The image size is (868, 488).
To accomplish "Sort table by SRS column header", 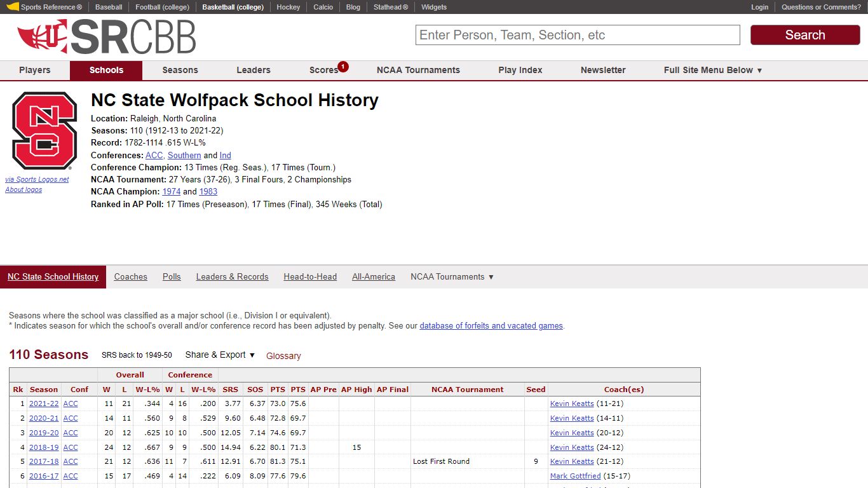I will pyautogui.click(x=231, y=390).
